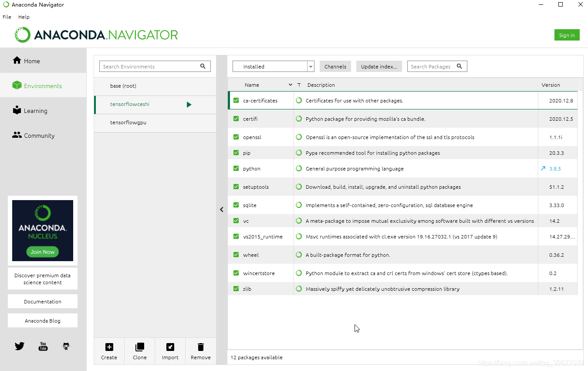Click the Join Now button
Viewport: 588px width, 371px height.
(x=43, y=252)
